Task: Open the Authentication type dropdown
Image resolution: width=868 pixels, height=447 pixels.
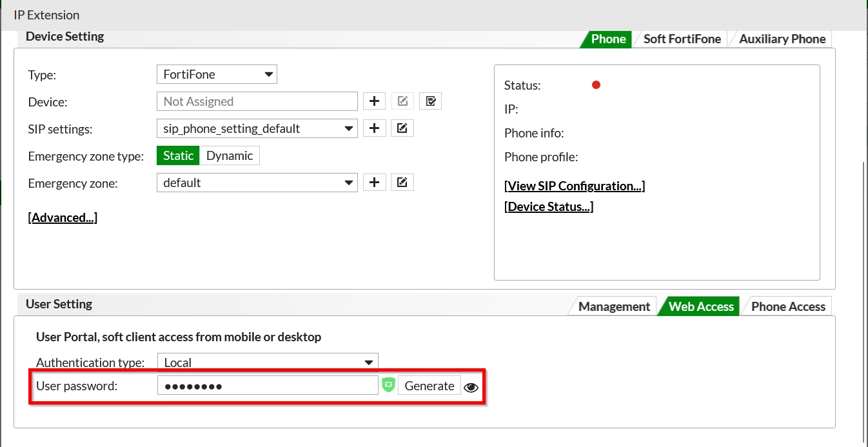Action: [x=267, y=362]
